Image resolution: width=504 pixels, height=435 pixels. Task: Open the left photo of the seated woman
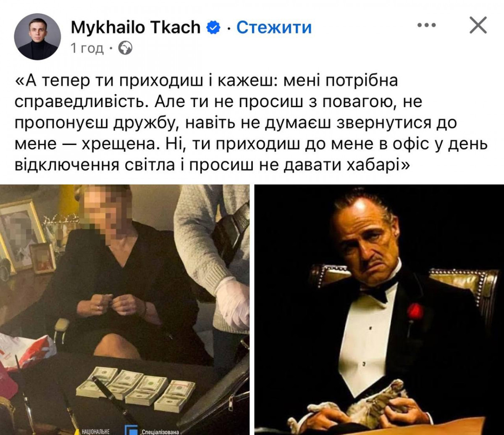pyautogui.click(x=125, y=310)
